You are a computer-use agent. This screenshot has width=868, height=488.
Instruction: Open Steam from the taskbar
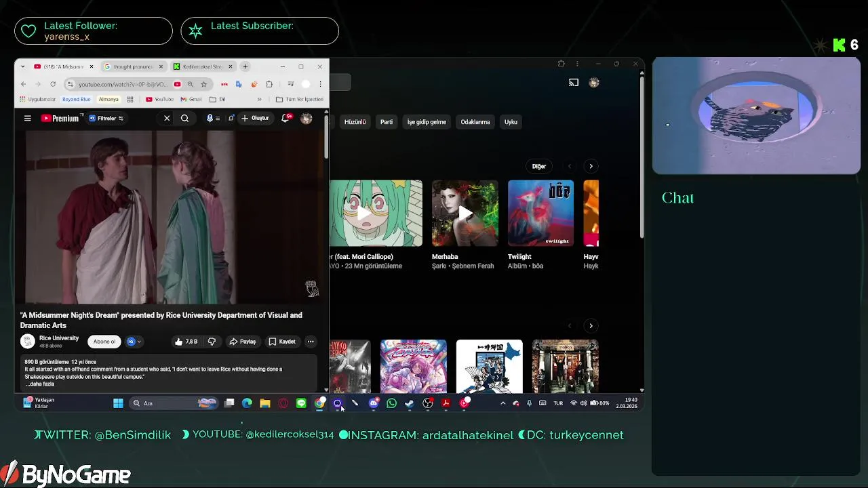tap(410, 403)
